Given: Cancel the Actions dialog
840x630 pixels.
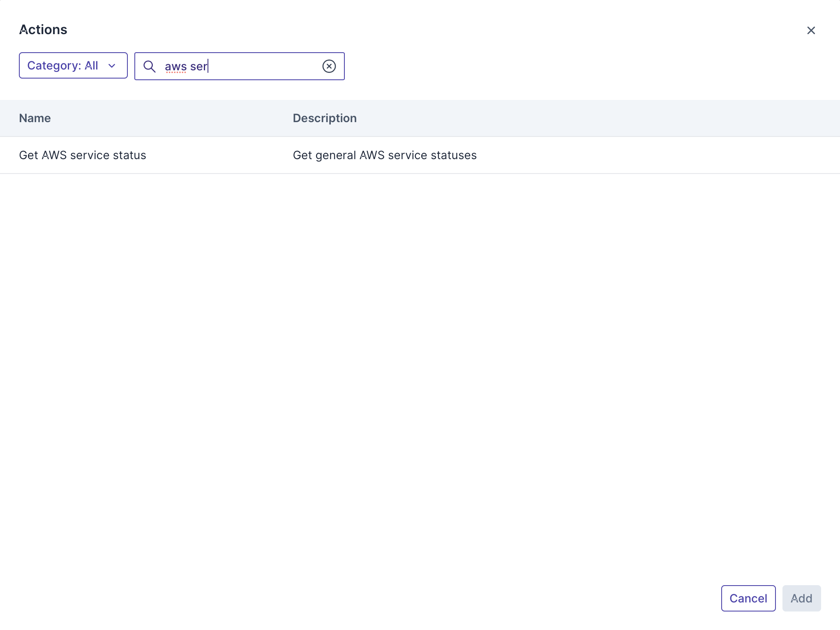Looking at the screenshot, I should coord(748,598).
